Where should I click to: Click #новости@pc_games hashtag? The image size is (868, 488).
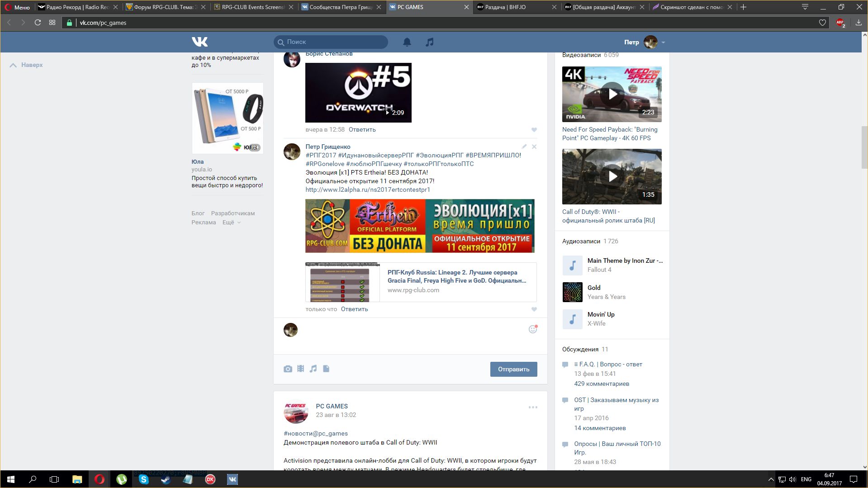click(316, 433)
